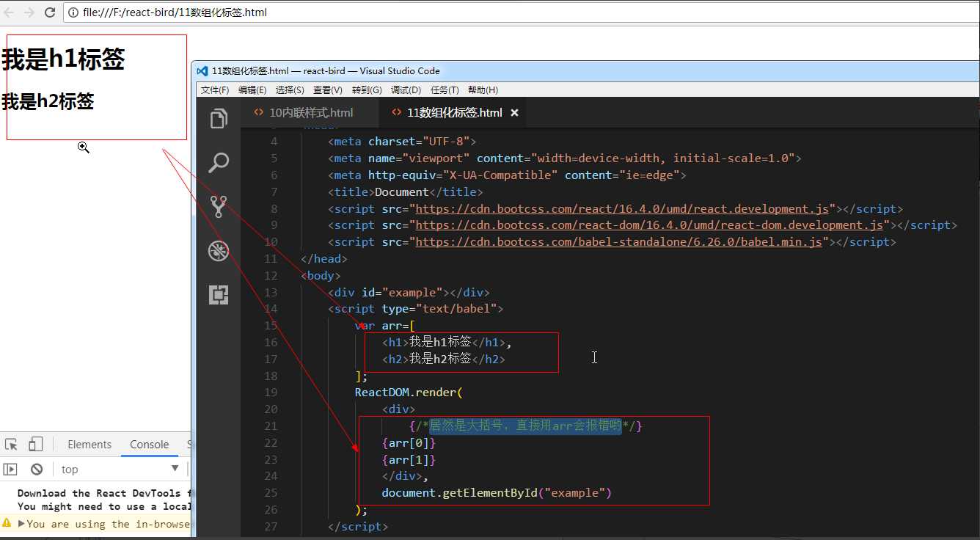Click the yellow warning icon in the console
This screenshot has width=980, height=540.
point(7,523)
